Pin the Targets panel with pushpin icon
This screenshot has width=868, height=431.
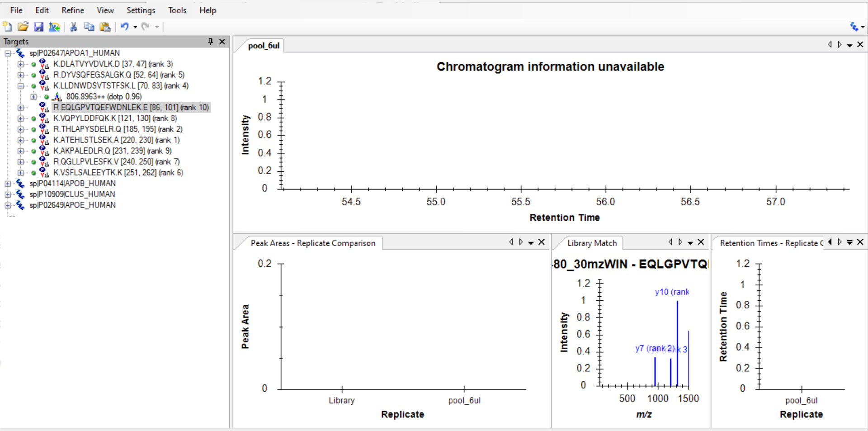pyautogui.click(x=210, y=42)
